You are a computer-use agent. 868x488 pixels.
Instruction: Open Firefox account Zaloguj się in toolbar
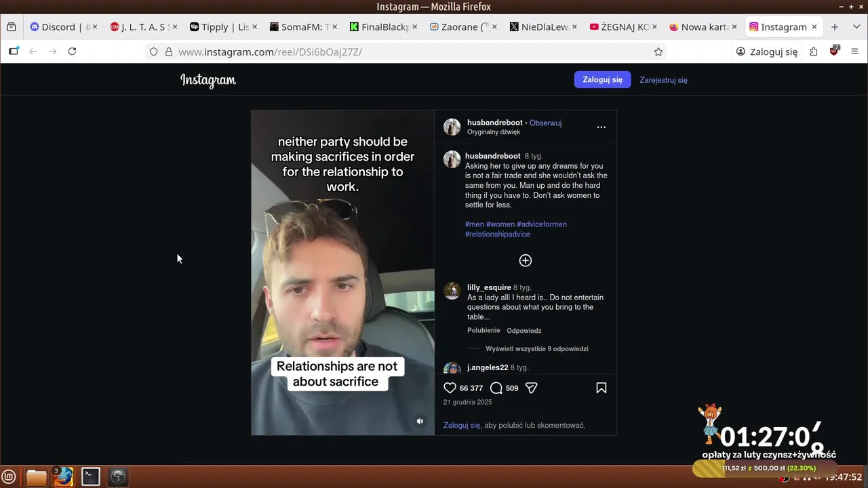coord(767,52)
